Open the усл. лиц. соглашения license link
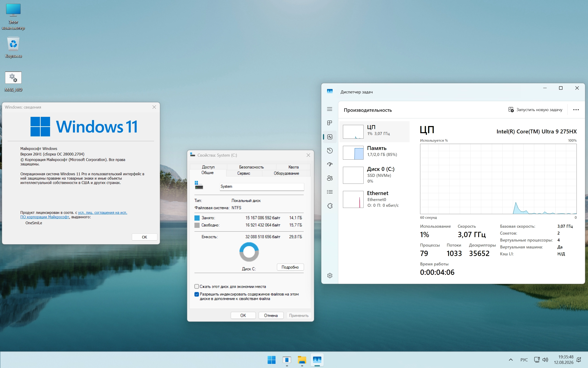588x368 pixels. pyautogui.click(x=102, y=213)
